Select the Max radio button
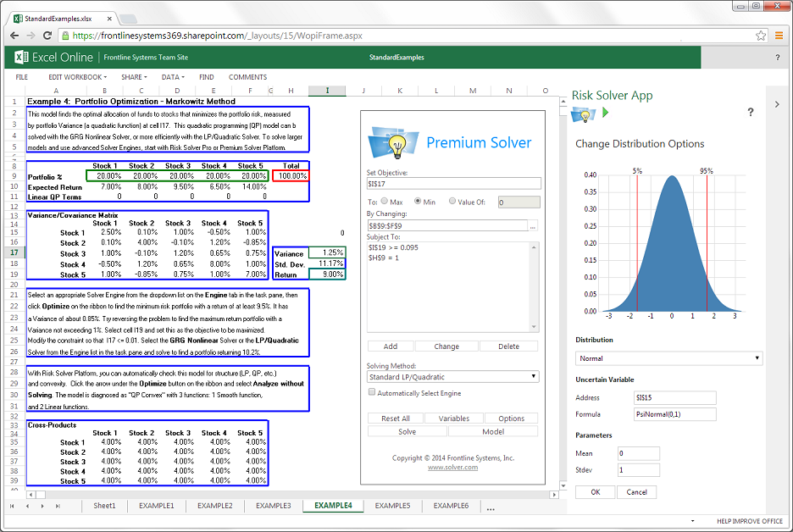 (385, 202)
